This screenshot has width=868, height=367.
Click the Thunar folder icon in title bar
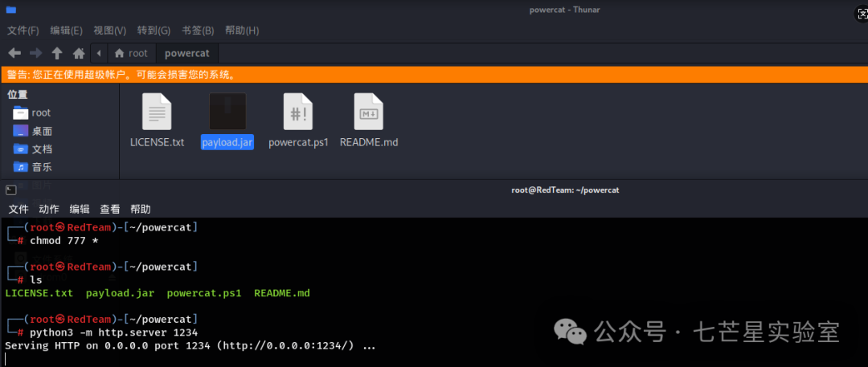(x=11, y=10)
